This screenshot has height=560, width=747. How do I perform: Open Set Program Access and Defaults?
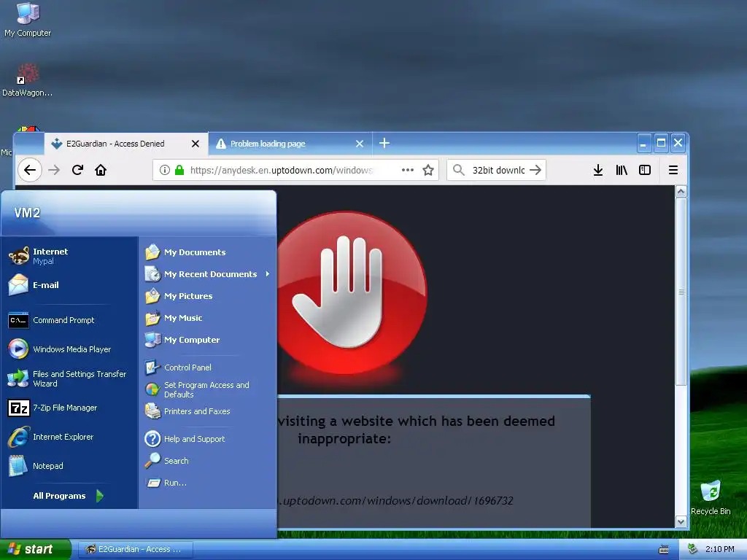pyautogui.click(x=208, y=389)
